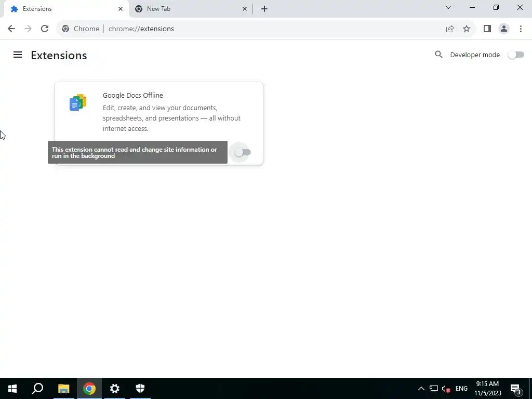
Task: Click the search extensions magnifier icon
Action: (438, 55)
